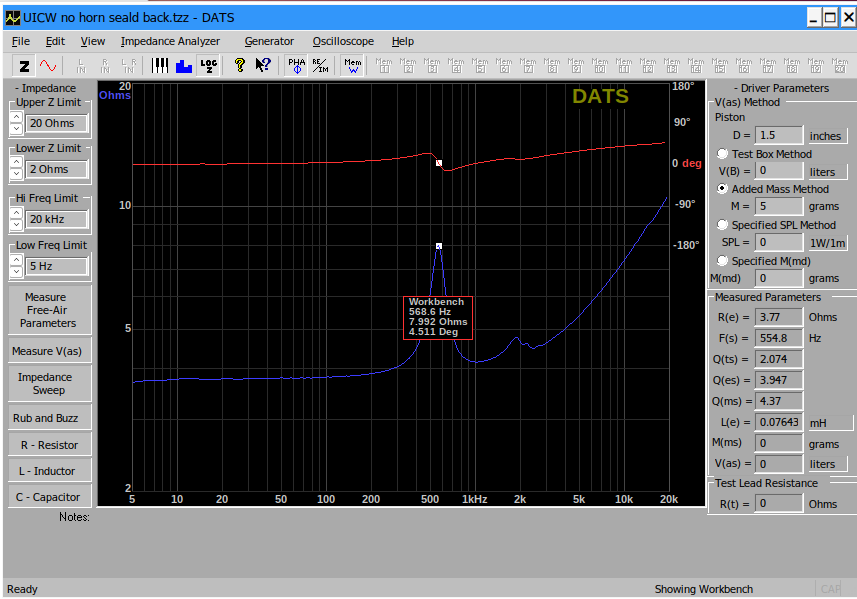
Task: Select the R IN input icon
Action: [105, 66]
